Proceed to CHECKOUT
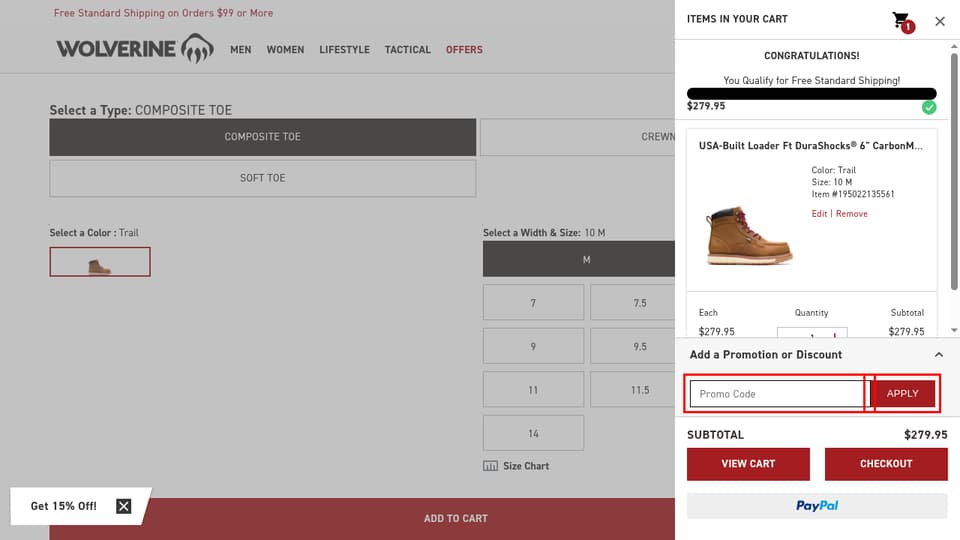The image size is (960, 540). click(886, 464)
